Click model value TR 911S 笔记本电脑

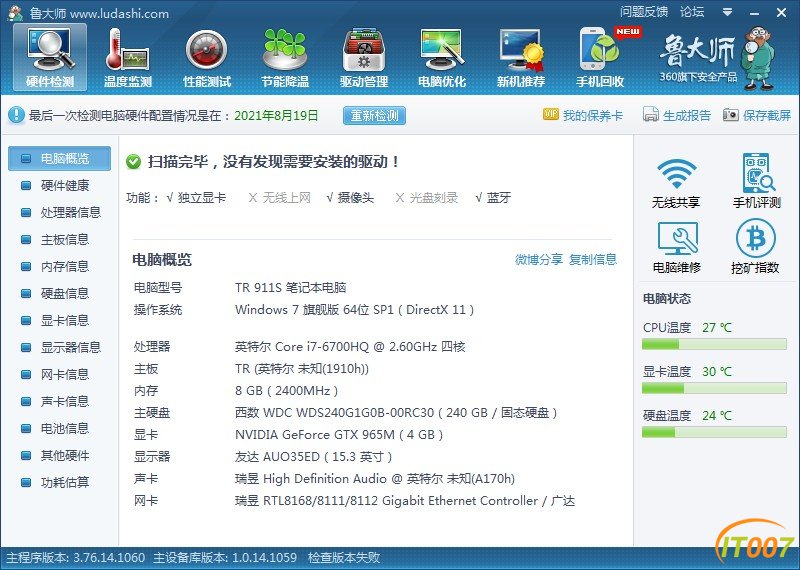[x=290, y=288]
